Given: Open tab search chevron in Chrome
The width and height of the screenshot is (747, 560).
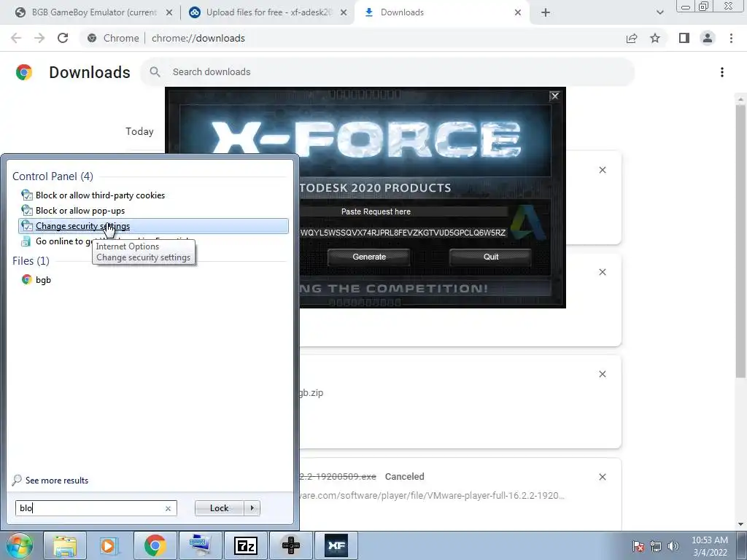Looking at the screenshot, I should (659, 12).
